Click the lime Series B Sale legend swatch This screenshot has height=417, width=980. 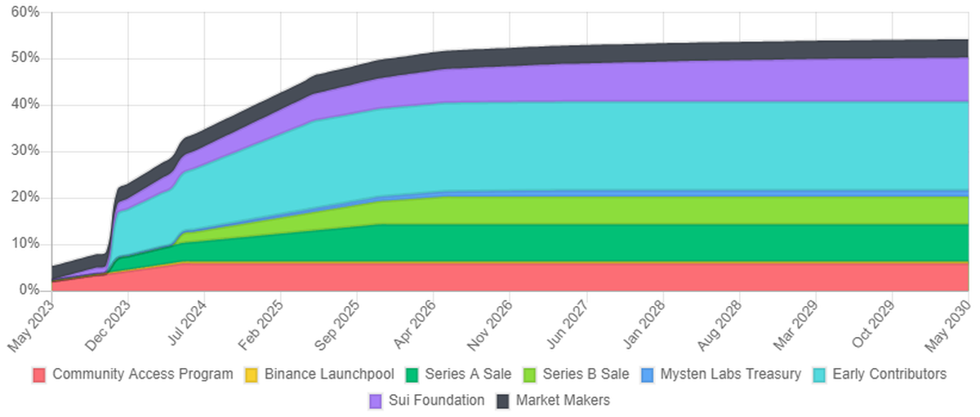(530, 375)
